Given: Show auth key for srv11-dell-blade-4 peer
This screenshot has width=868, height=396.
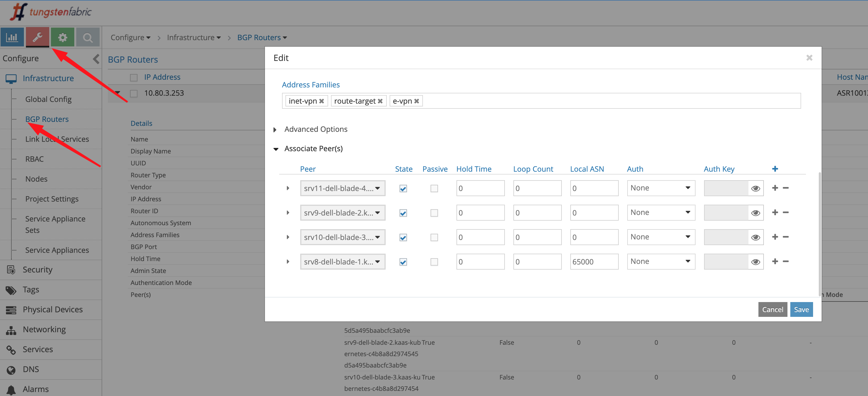Looking at the screenshot, I should click(756, 188).
